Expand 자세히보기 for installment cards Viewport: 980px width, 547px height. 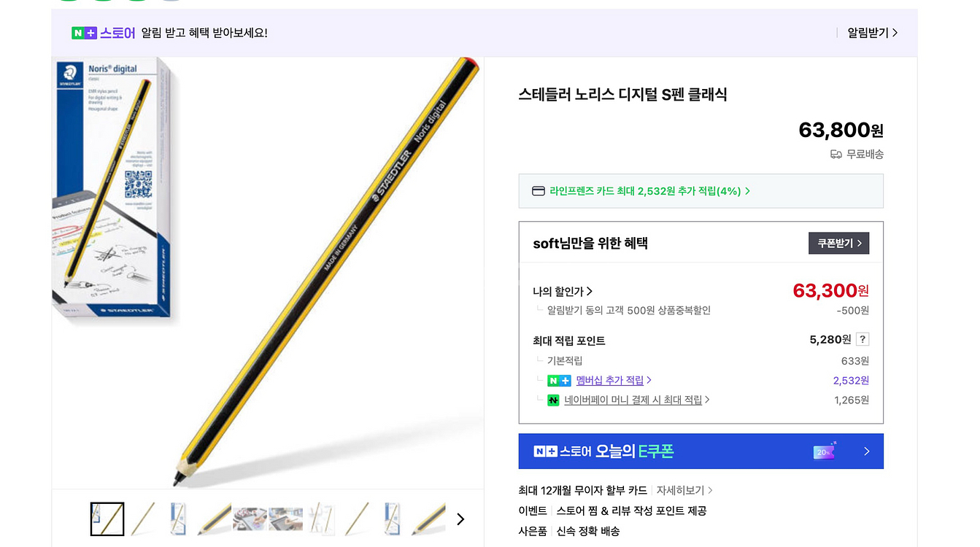(684, 491)
